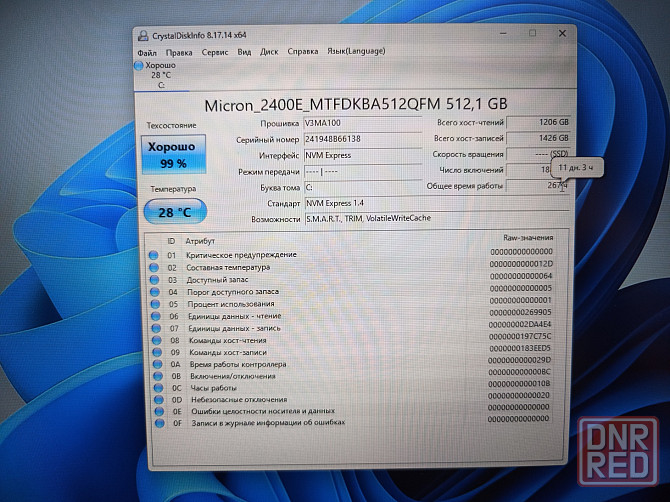Image resolution: width=670 pixels, height=502 pixels.
Task: Click status circle of Записи в журнале row
Action: tap(159, 423)
